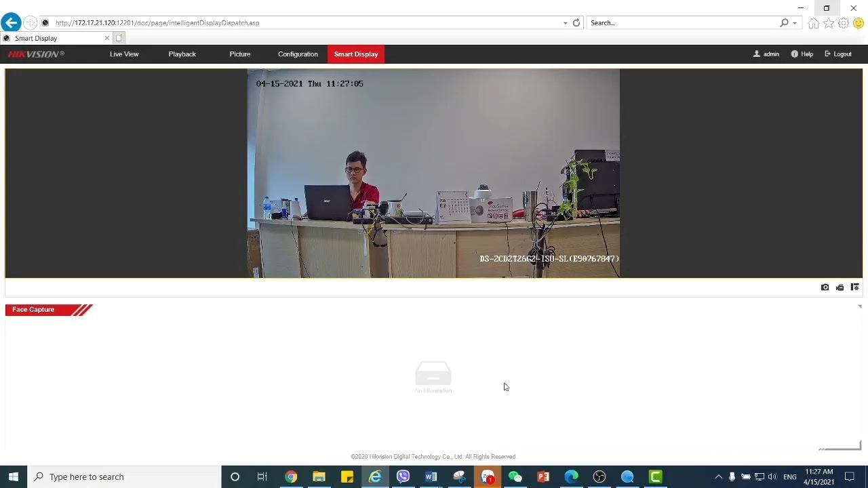Screen dimensions: 868x488
Task: Open the Help link
Action: (802, 54)
